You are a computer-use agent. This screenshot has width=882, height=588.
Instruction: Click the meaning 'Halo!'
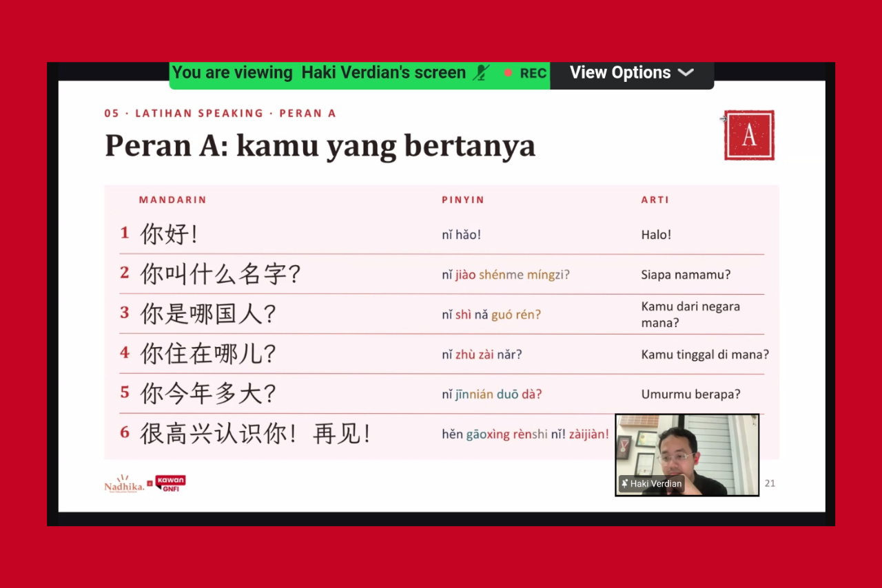coord(656,235)
